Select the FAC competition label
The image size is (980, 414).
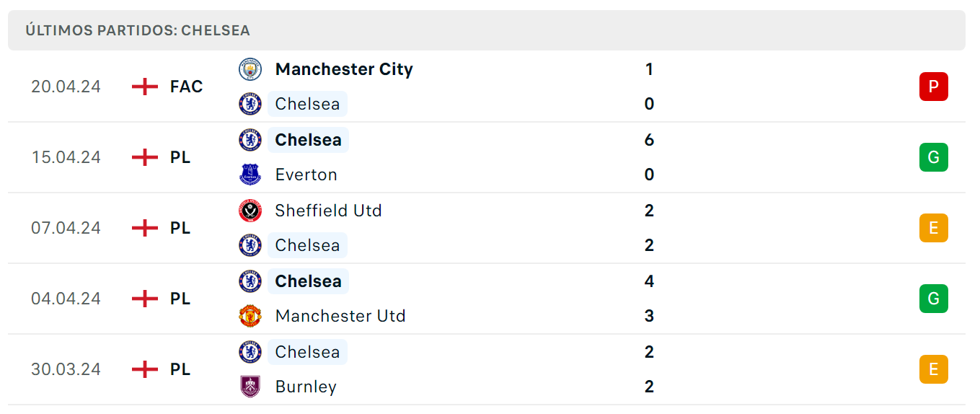click(187, 87)
